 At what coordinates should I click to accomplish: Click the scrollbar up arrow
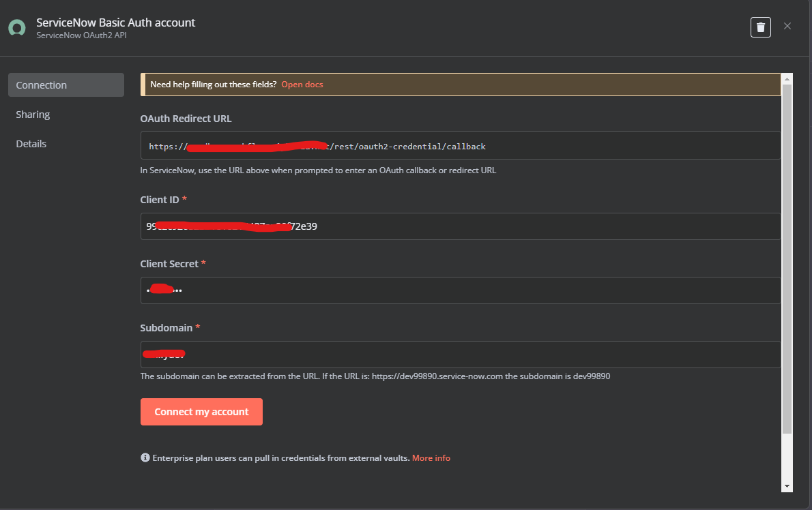tap(787, 79)
